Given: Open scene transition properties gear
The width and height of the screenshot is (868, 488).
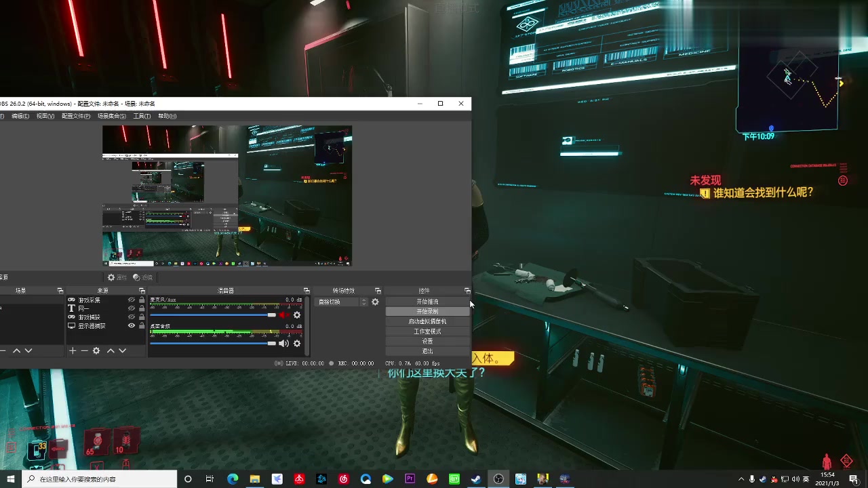Looking at the screenshot, I should point(375,302).
